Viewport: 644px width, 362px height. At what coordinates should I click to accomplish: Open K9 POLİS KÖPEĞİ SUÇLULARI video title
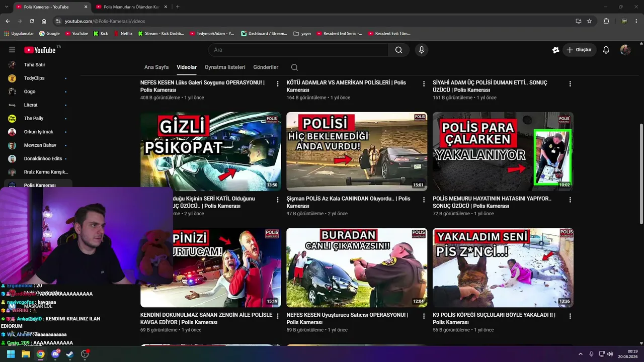pyautogui.click(x=494, y=319)
